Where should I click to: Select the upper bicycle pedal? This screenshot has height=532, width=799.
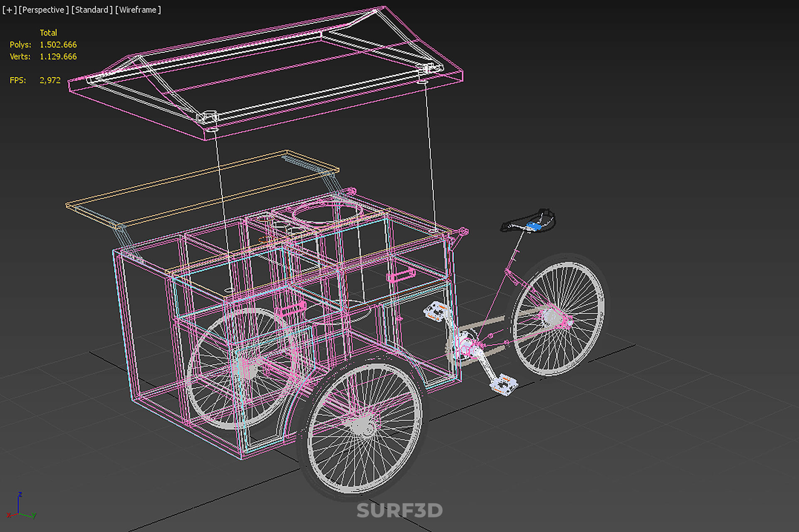(436, 311)
